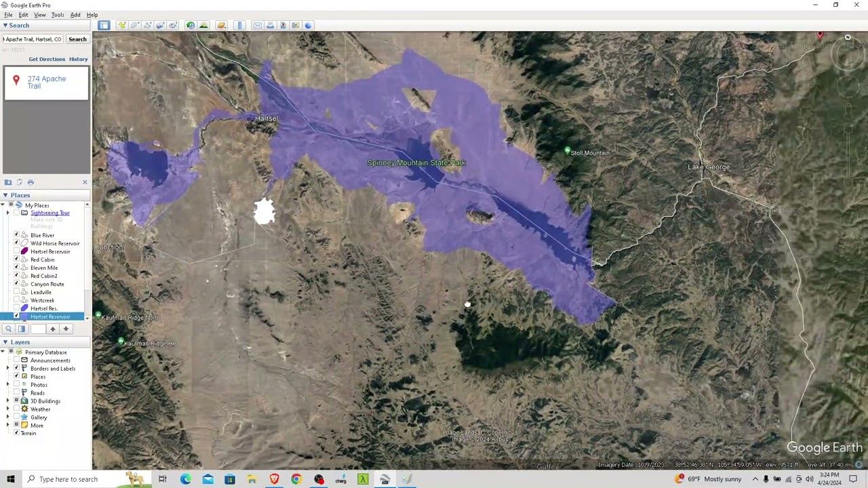The image size is (868, 488).
Task: Select the highlighted Hartsel Reservoir entry
Action: (x=50, y=317)
